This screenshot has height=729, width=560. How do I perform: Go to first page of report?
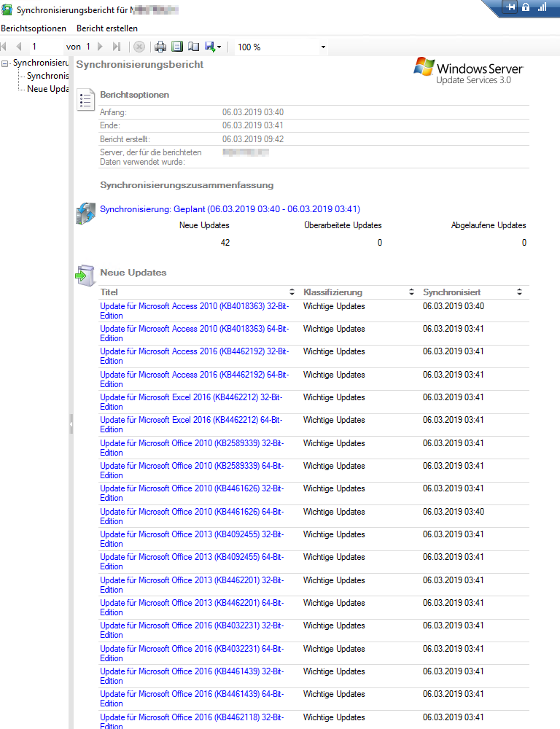(x=4, y=47)
